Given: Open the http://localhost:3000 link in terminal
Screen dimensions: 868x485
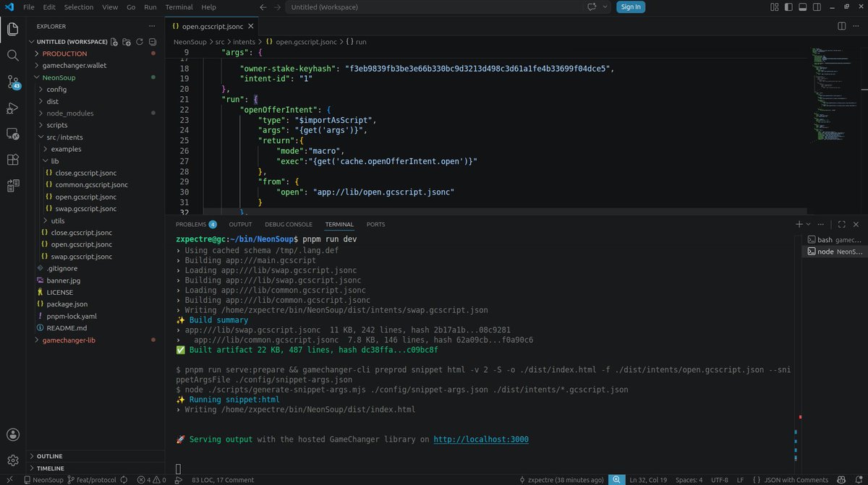Looking at the screenshot, I should point(481,439).
